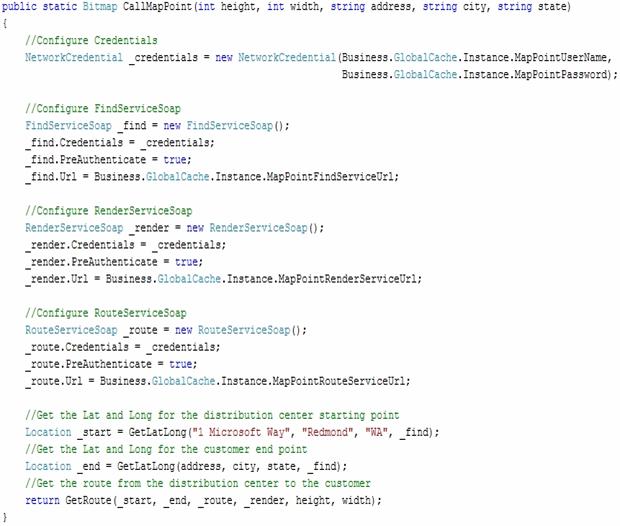Click the //Configure RenderServiceSoap comment

109,211
